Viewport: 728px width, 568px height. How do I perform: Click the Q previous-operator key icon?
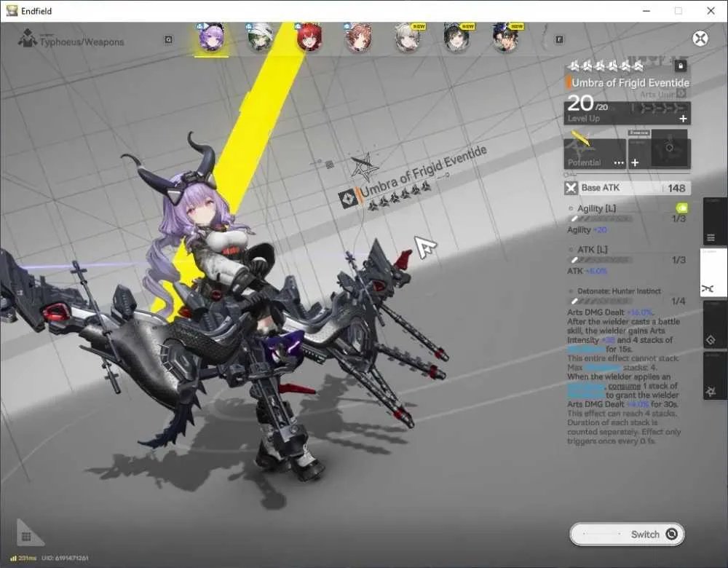pyautogui.click(x=169, y=39)
